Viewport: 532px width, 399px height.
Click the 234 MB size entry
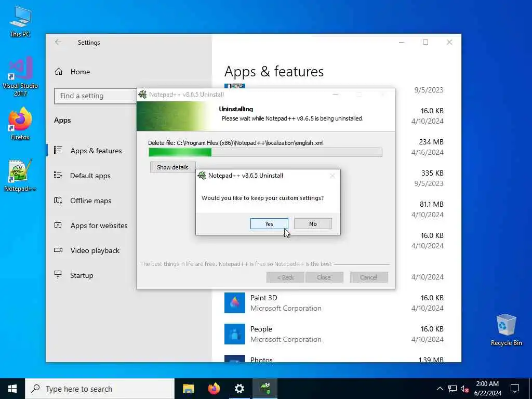[x=431, y=142]
